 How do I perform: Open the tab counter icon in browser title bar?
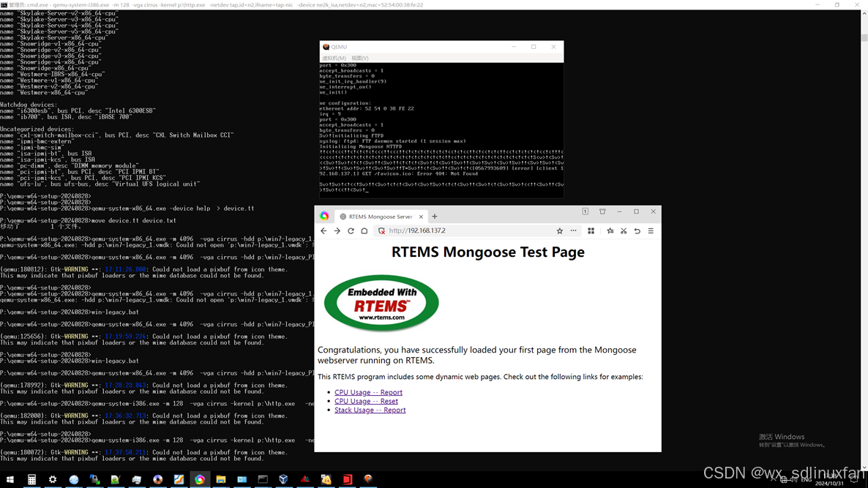coord(585,211)
